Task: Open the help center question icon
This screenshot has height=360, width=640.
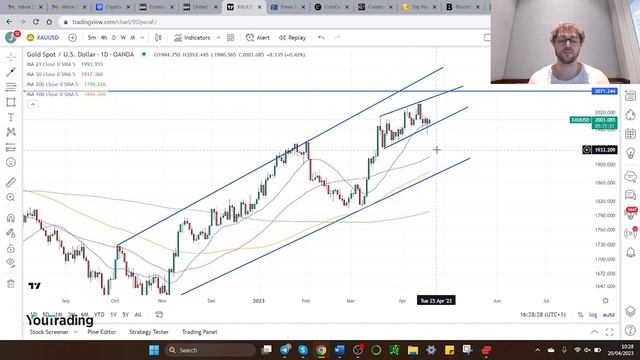Action: (631, 330)
